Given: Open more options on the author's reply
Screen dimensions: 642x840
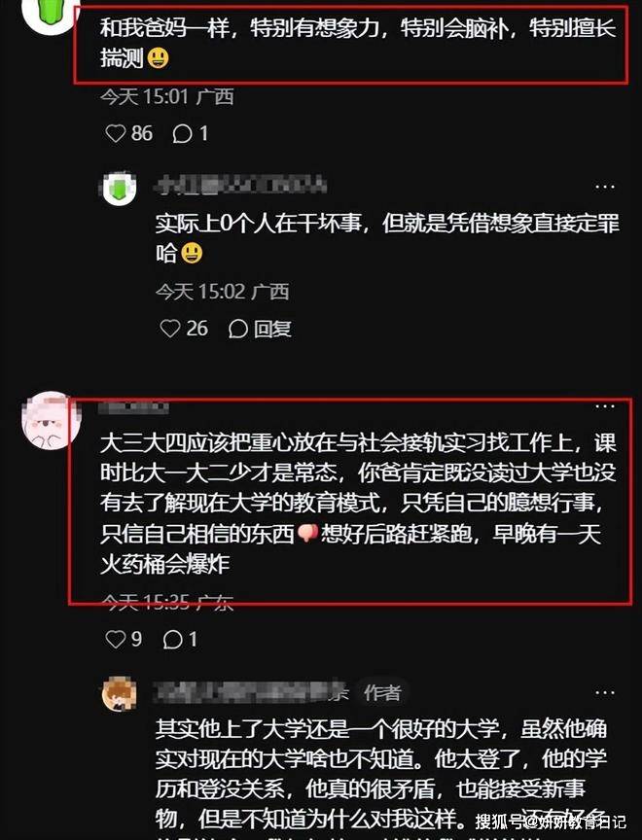Looking at the screenshot, I should [x=605, y=692].
